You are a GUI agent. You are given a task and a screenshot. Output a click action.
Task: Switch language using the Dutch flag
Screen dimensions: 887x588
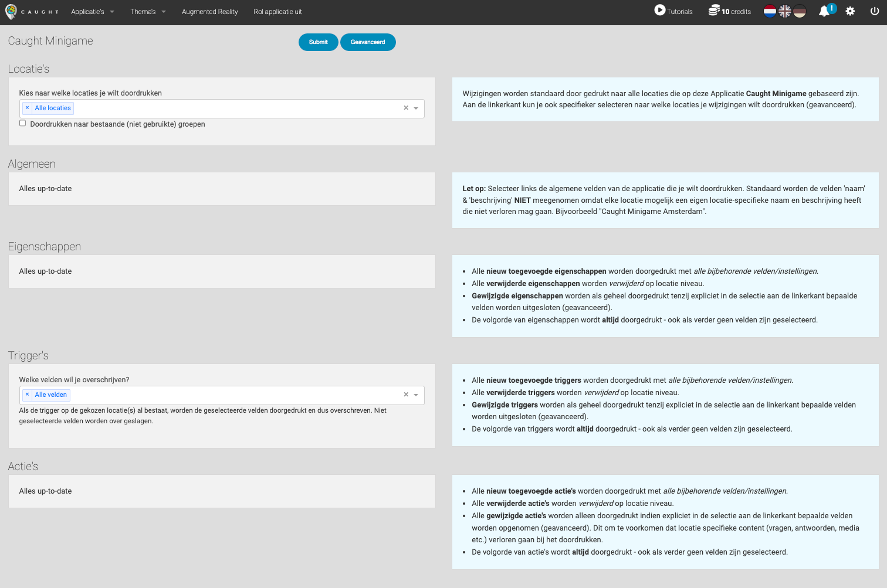(x=770, y=11)
